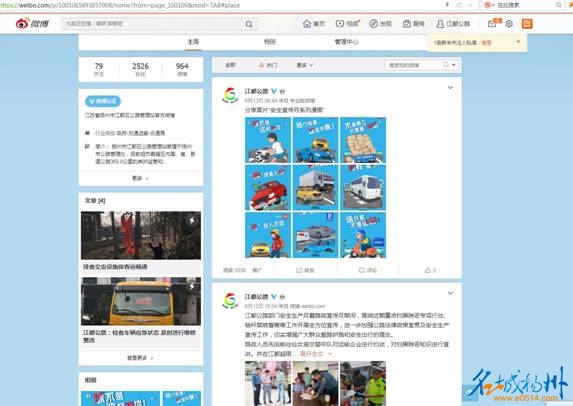Click the browser's 在此搜索 search box
Image resolution: width=573 pixels, height=406 pixels.
[524, 5]
